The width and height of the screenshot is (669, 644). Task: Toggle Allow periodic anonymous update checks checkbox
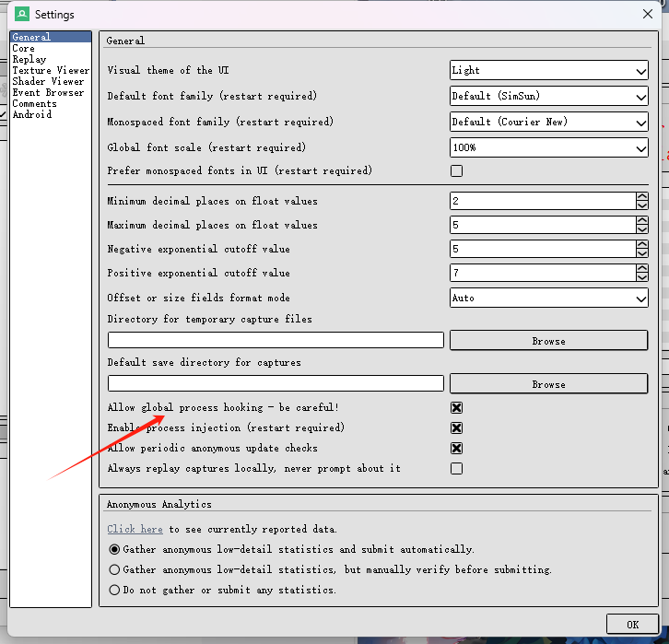coord(456,449)
